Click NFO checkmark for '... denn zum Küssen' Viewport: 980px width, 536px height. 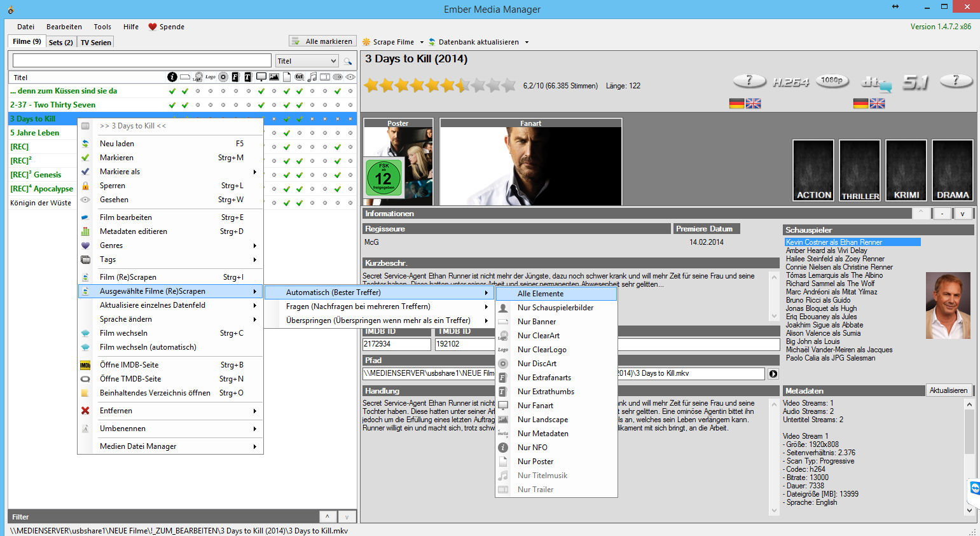click(172, 91)
